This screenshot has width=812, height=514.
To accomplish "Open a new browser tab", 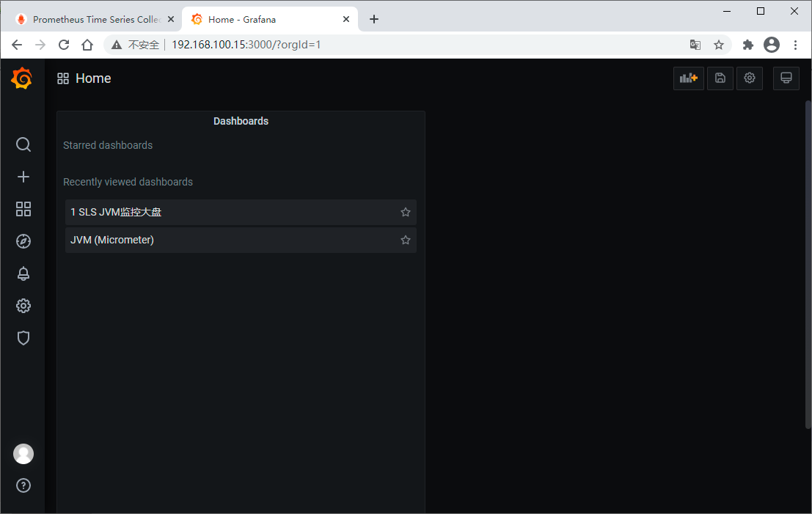I will (x=374, y=19).
